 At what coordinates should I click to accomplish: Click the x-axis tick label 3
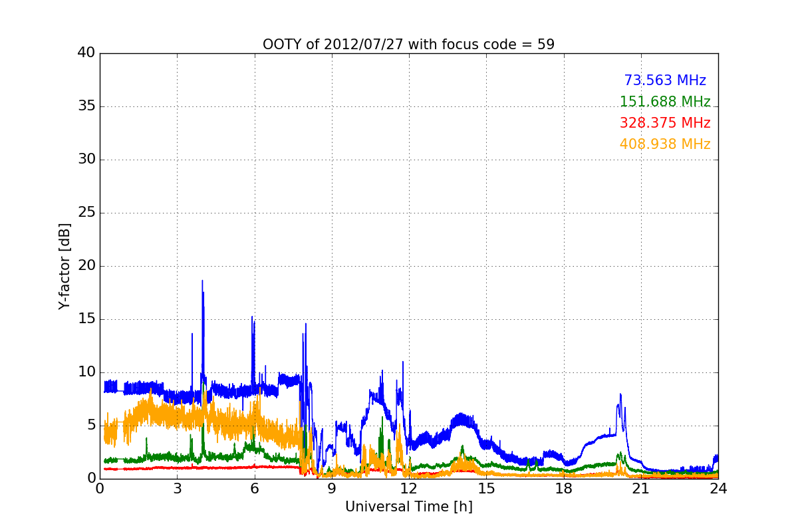point(177,488)
